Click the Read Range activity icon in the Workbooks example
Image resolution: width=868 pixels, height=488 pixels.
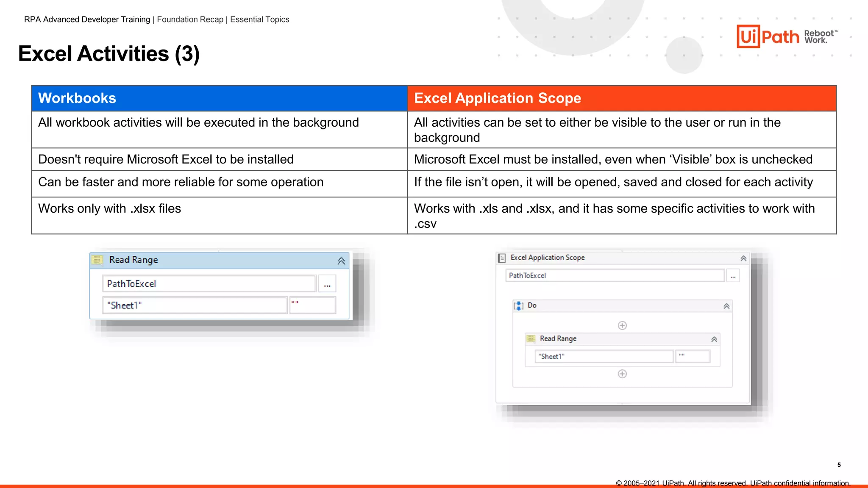(x=97, y=260)
